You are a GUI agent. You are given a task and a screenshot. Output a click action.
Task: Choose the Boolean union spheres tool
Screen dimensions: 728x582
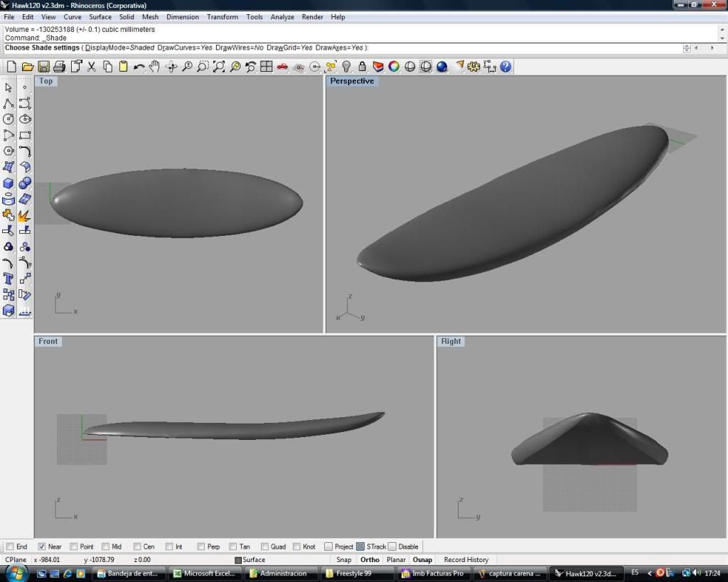pos(25,183)
